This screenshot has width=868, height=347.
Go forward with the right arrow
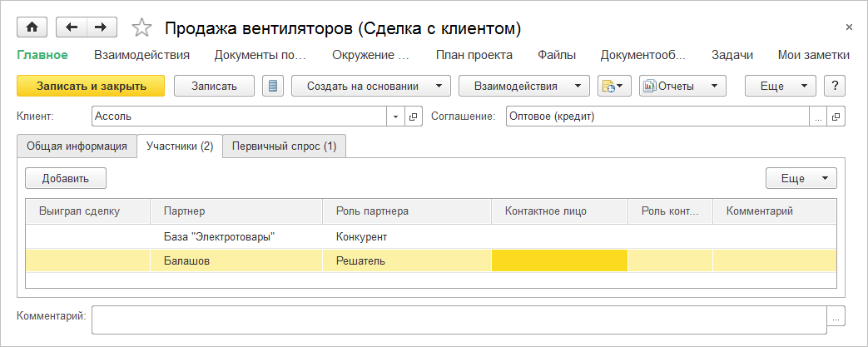101,27
